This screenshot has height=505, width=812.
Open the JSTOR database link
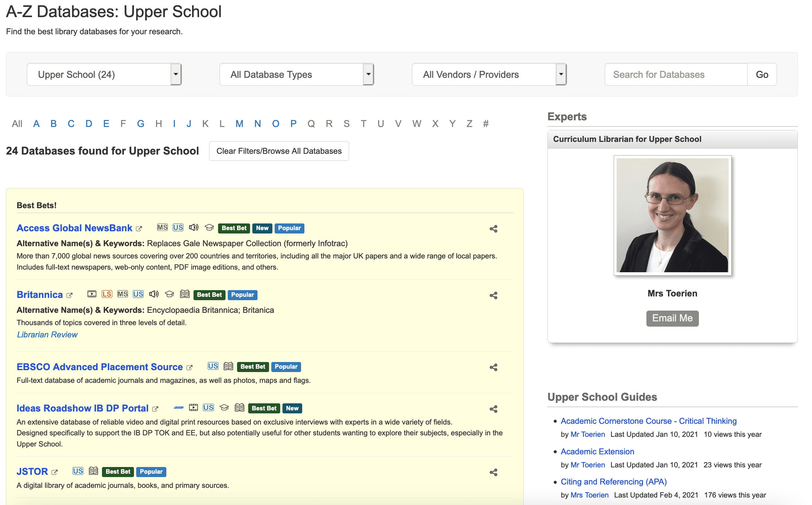(32, 471)
